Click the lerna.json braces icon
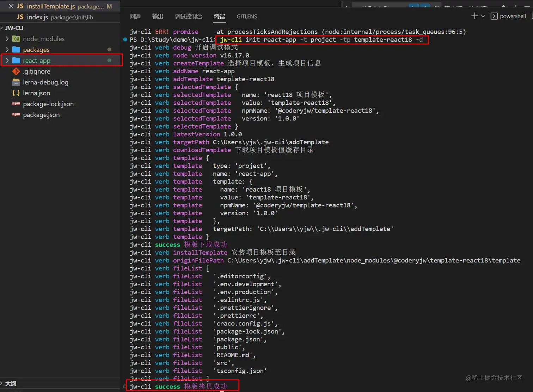 [16, 93]
